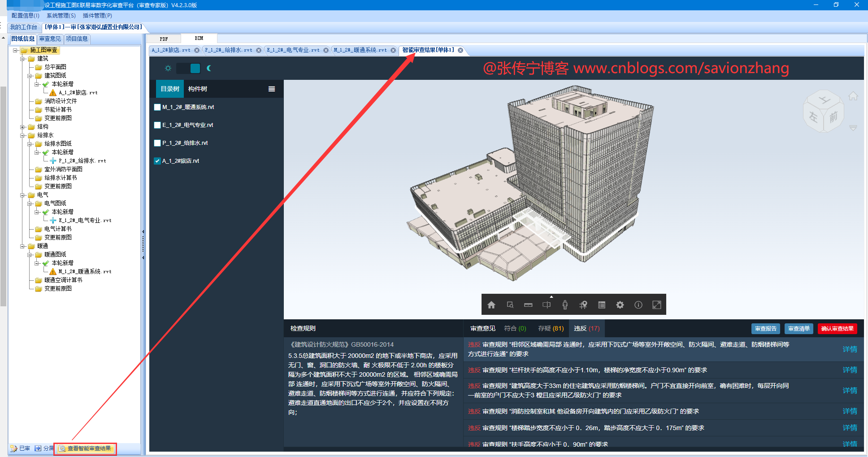Click the 分屏 icon in bottom bar

(38, 448)
